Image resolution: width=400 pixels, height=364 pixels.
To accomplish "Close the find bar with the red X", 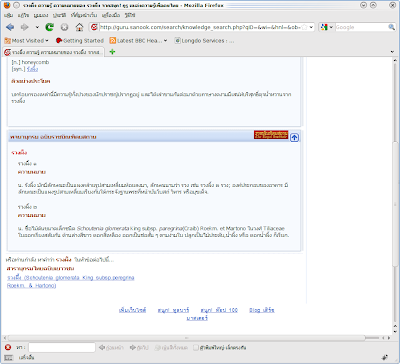I will [8, 347].
